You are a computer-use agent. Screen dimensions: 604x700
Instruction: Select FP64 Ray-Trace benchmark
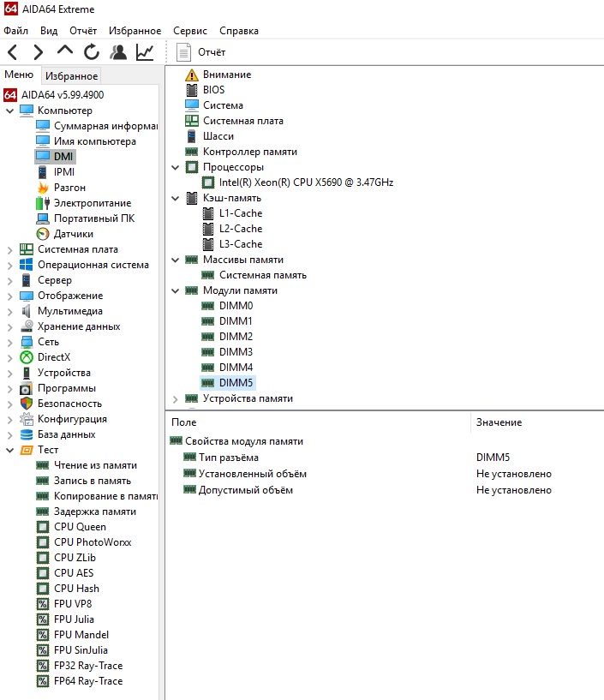pos(88,681)
